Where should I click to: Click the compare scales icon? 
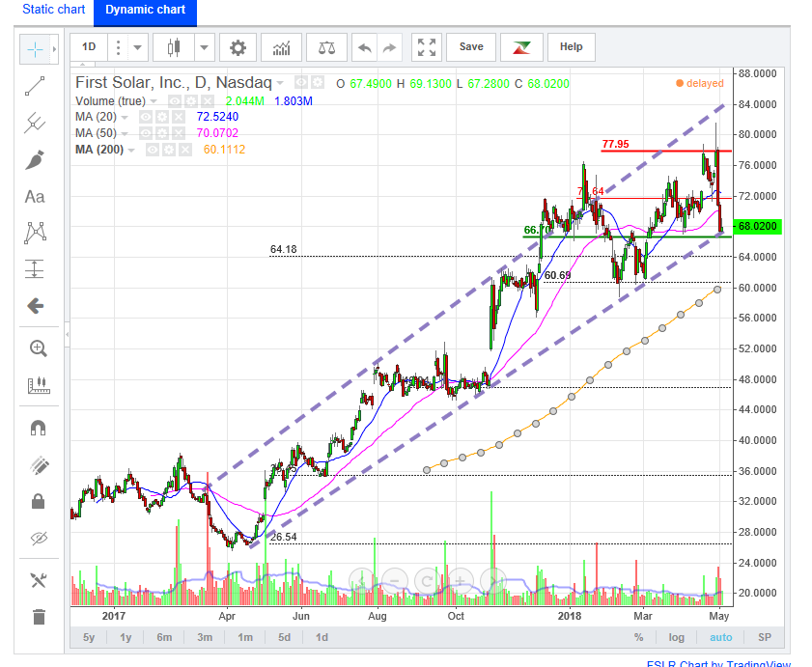[326, 47]
